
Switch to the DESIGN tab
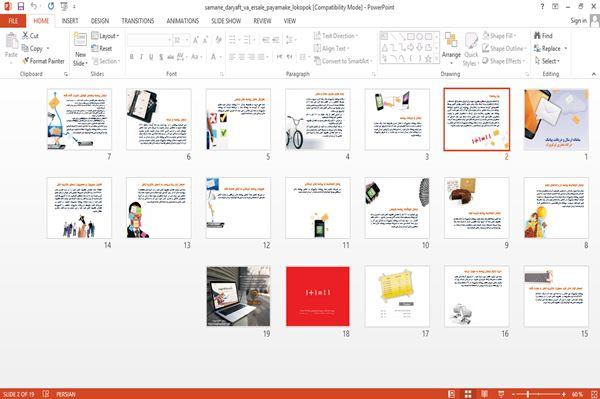pos(100,21)
